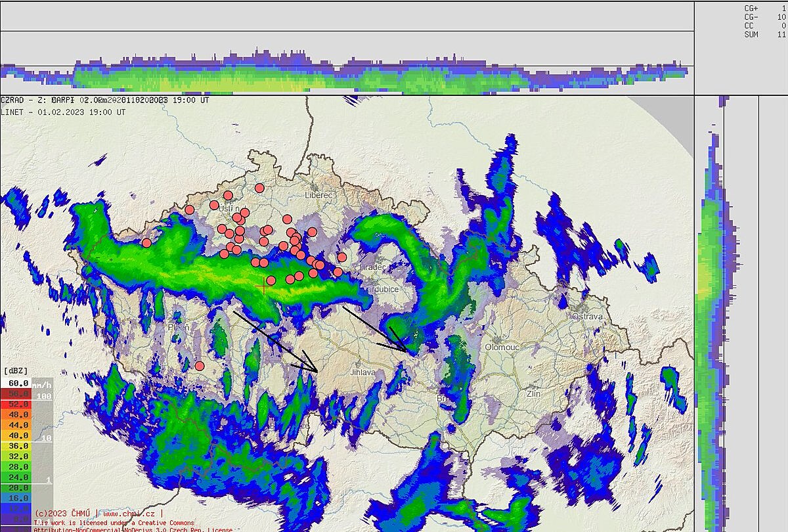The image size is (788, 532).
Task: Select the 44.0 dBZ legend color
Action: coord(16,425)
